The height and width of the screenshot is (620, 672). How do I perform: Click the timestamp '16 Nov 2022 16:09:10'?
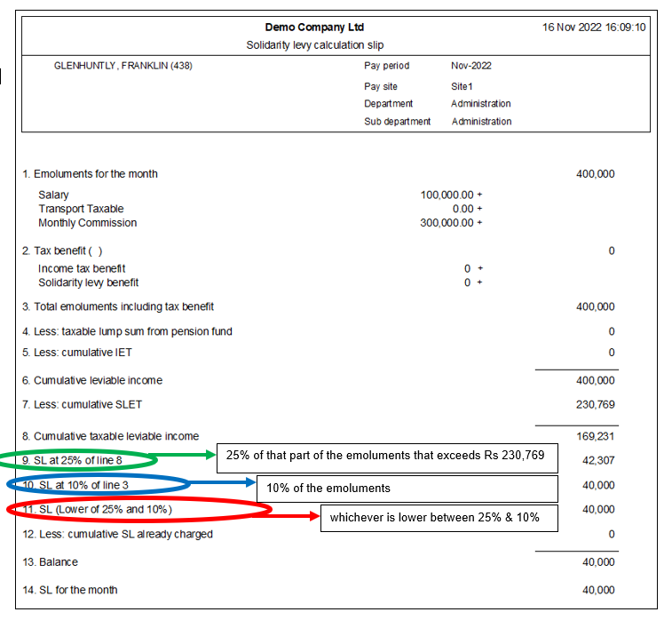[594, 28]
